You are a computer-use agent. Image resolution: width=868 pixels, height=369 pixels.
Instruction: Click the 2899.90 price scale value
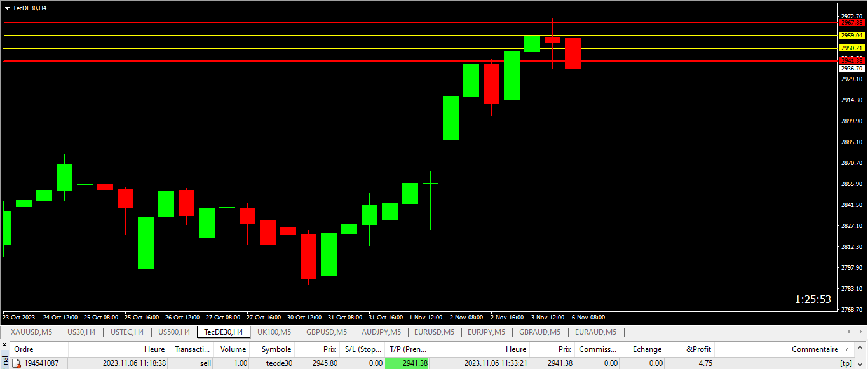[x=851, y=121]
